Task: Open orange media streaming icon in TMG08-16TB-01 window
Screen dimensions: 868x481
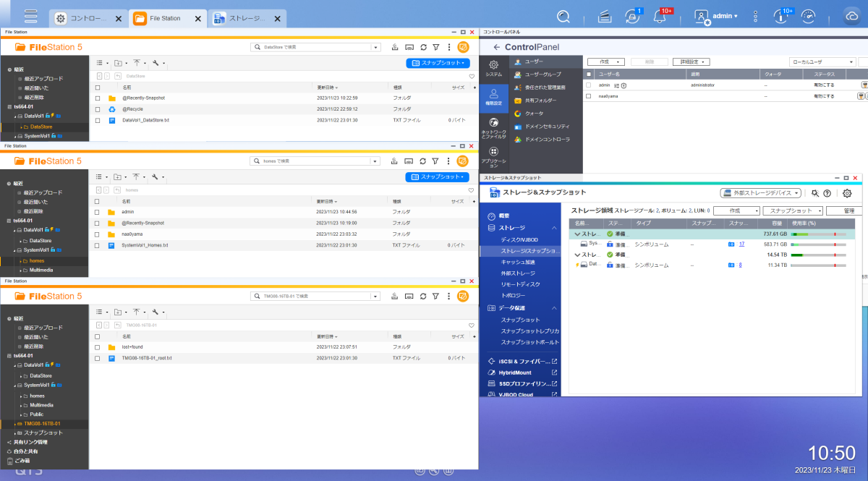Action: click(x=464, y=296)
